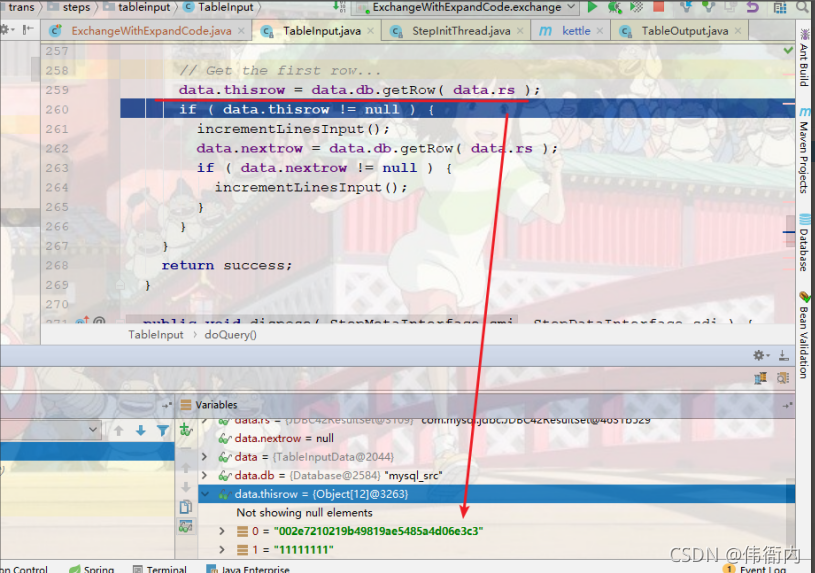This screenshot has width=815, height=573.
Task: Move watch up with gray arrow
Action: (186, 468)
